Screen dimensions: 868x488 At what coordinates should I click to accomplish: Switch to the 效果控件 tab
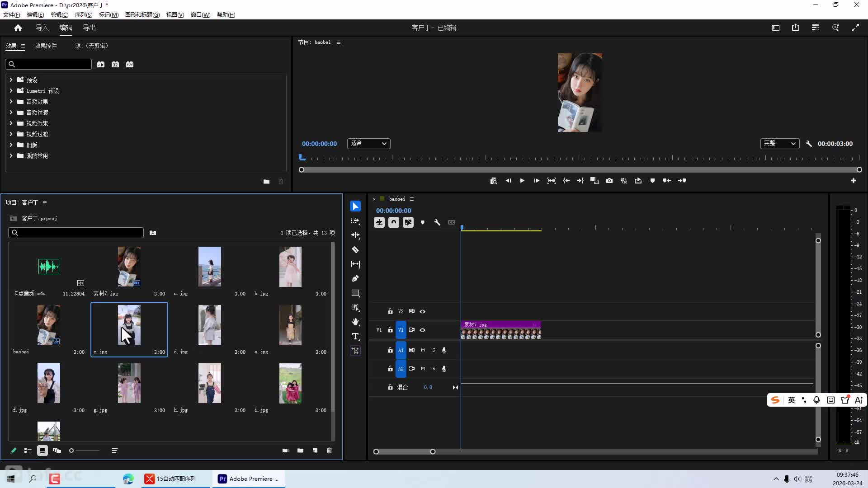coord(46,46)
